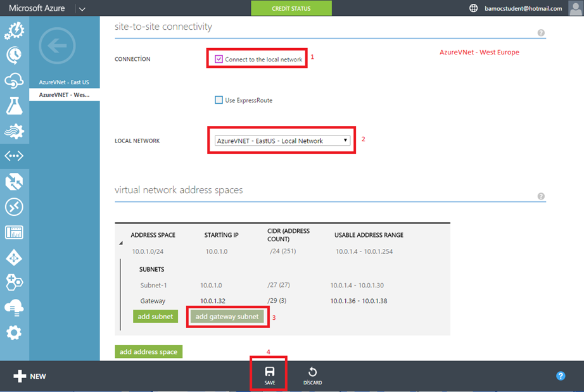Click the usable range 10.0.1.36 - 10.0.1.38
The width and height of the screenshot is (584, 392).
coord(359,301)
